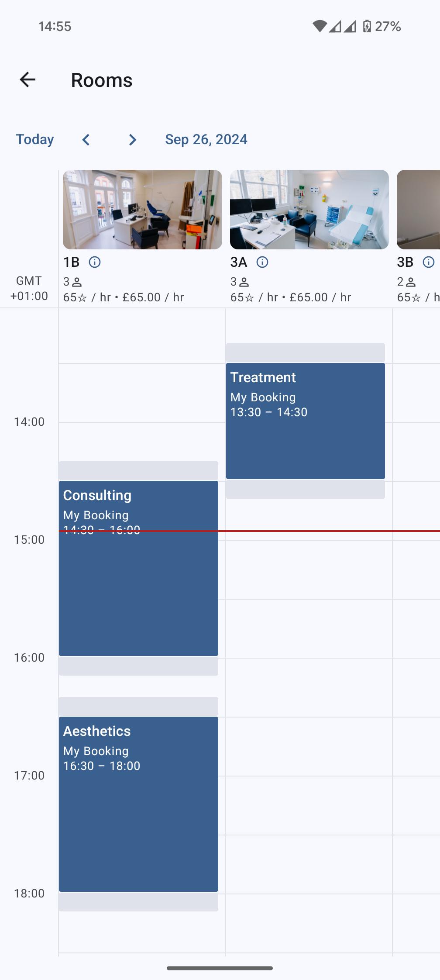This screenshot has height=980, width=440.
Task: Open date picker showing Sep 26, 2024
Action: [206, 139]
